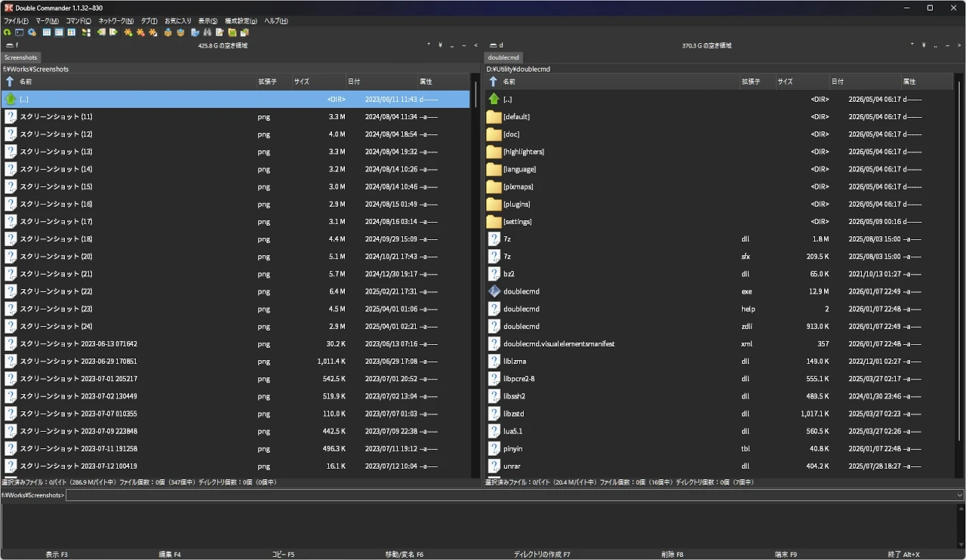The image size is (966, 560).
Task: Open the terminal window toolbar icon
Action: click(x=20, y=32)
